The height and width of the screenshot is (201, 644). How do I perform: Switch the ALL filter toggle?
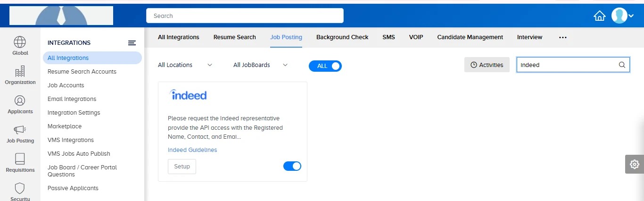tap(325, 66)
